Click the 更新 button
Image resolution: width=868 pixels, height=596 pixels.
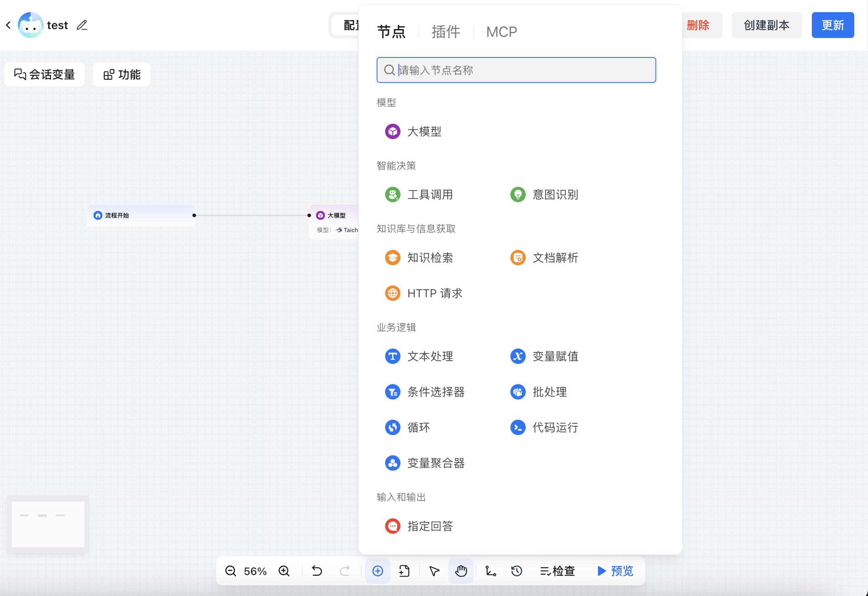pyautogui.click(x=832, y=25)
